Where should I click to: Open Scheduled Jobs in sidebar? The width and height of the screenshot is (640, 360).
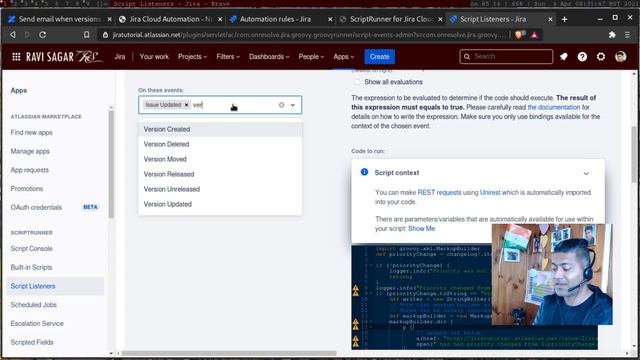pyautogui.click(x=33, y=305)
